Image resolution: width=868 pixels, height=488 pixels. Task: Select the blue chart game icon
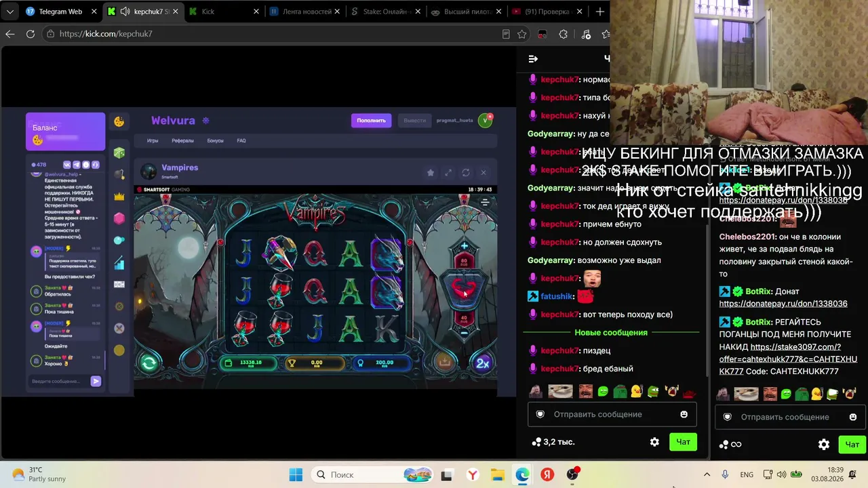tap(119, 263)
